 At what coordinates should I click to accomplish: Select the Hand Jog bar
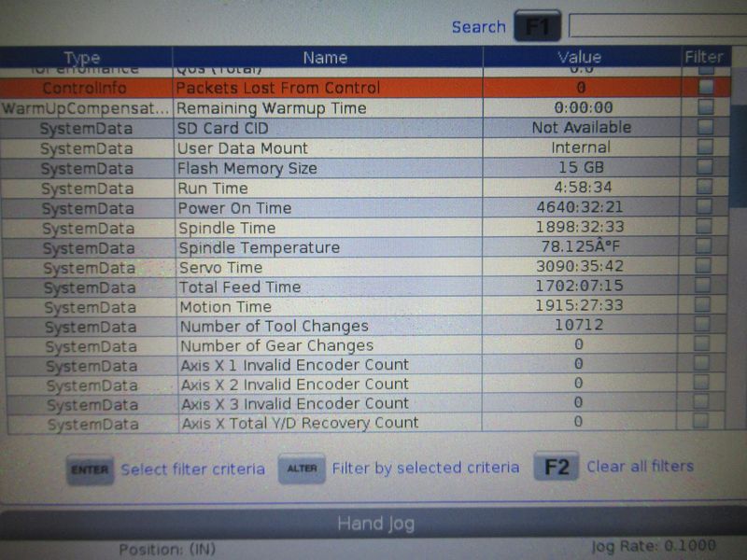373,524
